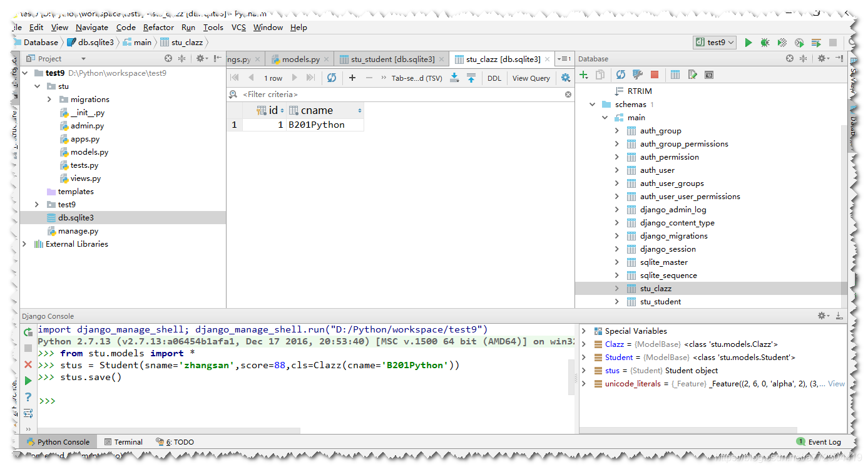
Task: Collapse the stu folder in the Project tree
Action: point(36,86)
